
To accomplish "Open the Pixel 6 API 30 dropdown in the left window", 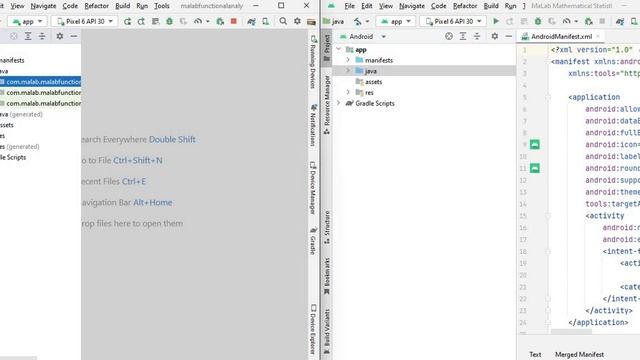I will [x=84, y=21].
